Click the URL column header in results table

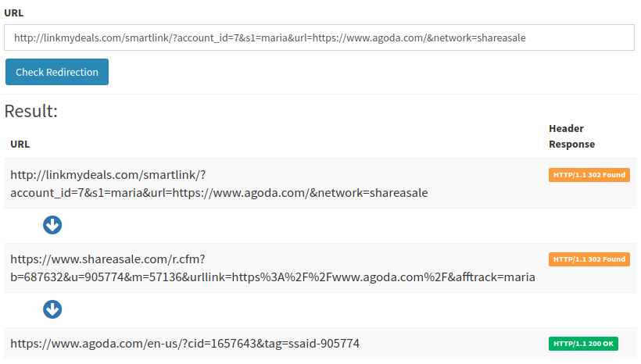tap(20, 145)
